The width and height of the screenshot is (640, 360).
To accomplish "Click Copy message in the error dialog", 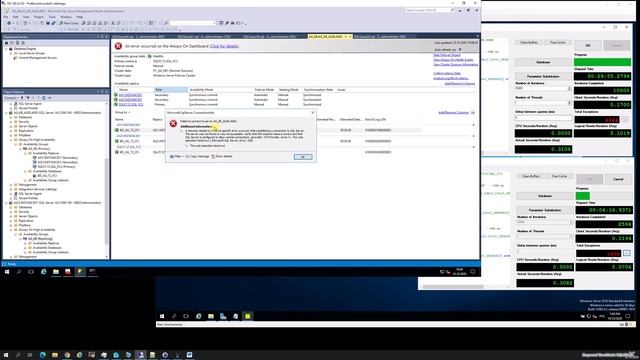I will tap(197, 156).
